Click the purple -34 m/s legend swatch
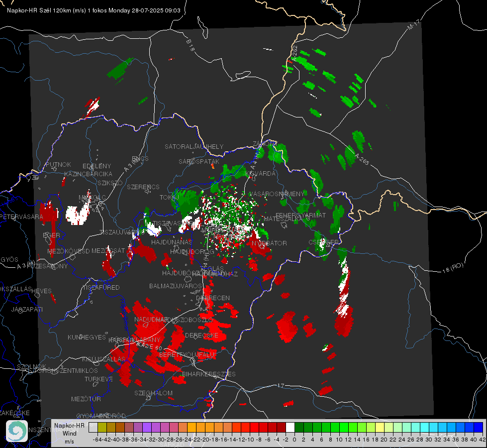The image size is (487, 448). click(x=147, y=427)
